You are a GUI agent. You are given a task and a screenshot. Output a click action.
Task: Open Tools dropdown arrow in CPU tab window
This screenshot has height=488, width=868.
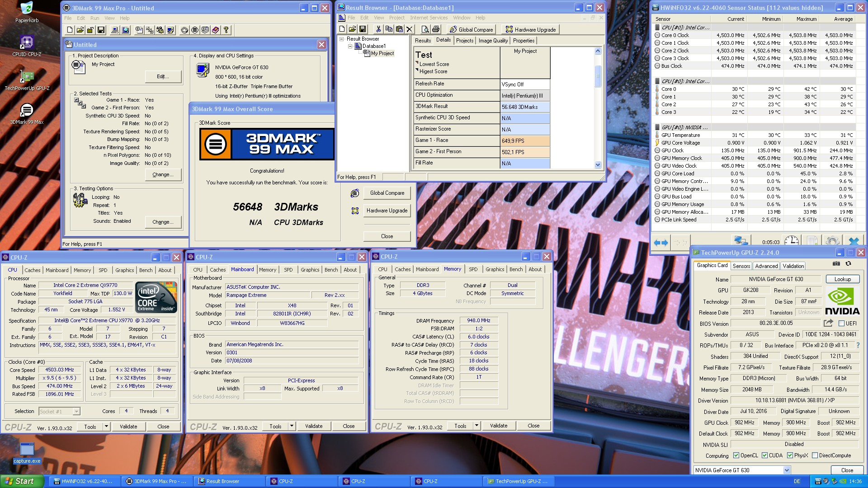[x=106, y=427]
